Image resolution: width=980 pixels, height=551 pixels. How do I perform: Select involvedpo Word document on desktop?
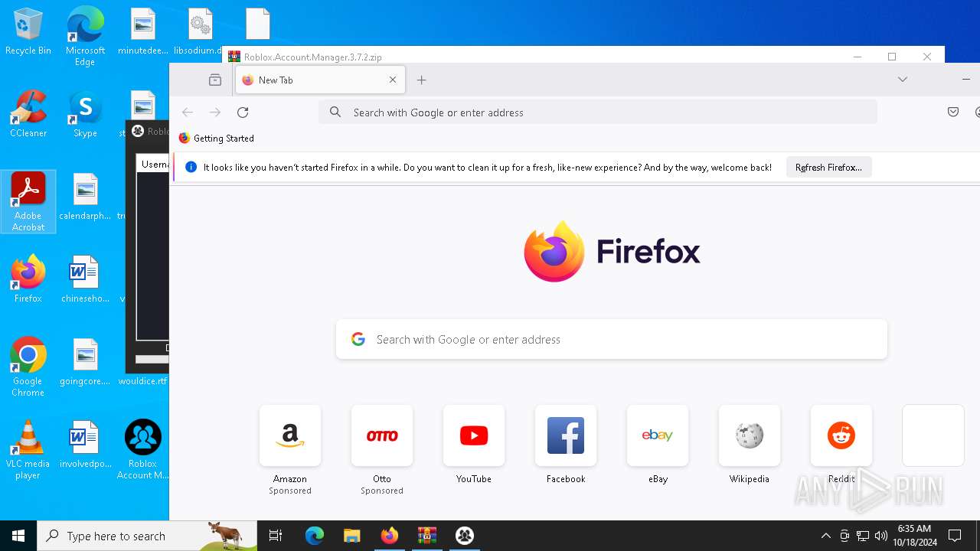(85, 445)
